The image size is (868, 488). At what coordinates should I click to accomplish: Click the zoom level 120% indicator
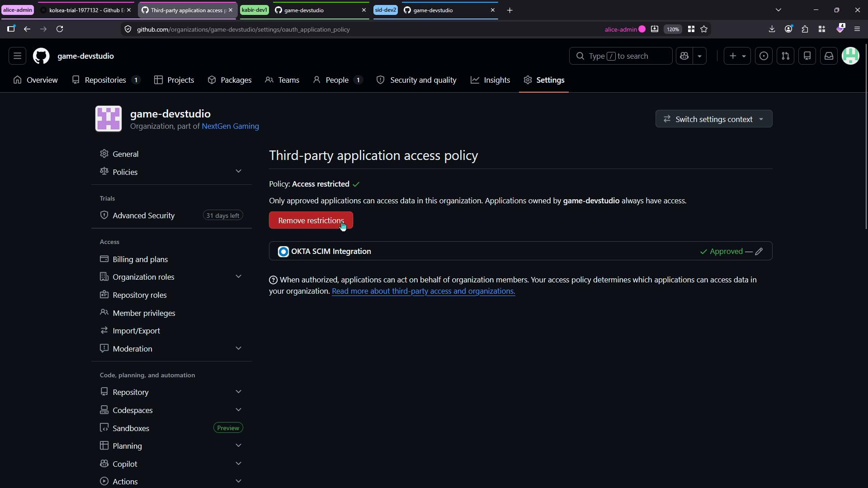point(673,29)
